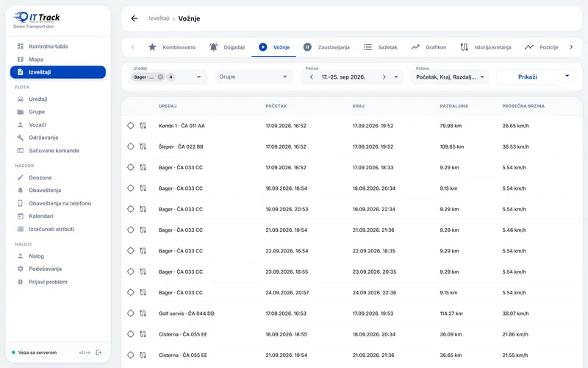The width and height of the screenshot is (588, 368).
Task: Switch to the Sažetak tab
Action: (x=380, y=47)
